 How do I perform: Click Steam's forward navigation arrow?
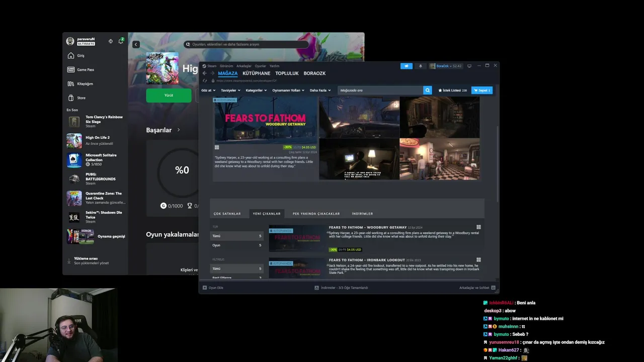point(212,73)
